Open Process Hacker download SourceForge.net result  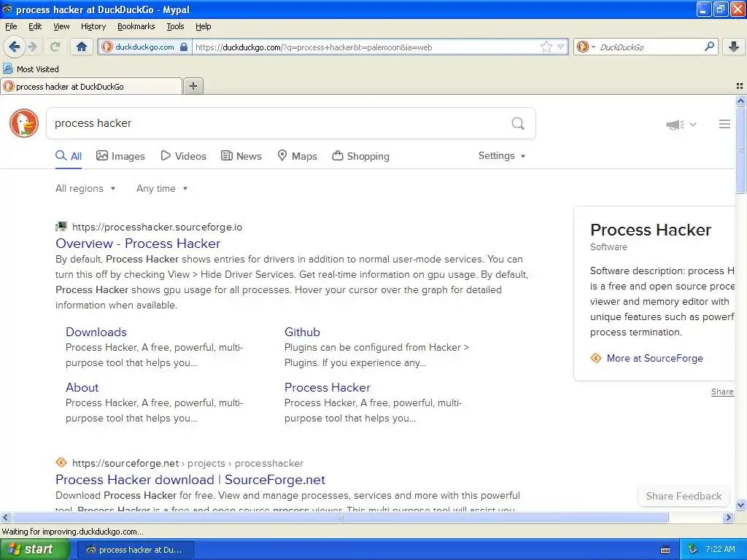(x=190, y=480)
